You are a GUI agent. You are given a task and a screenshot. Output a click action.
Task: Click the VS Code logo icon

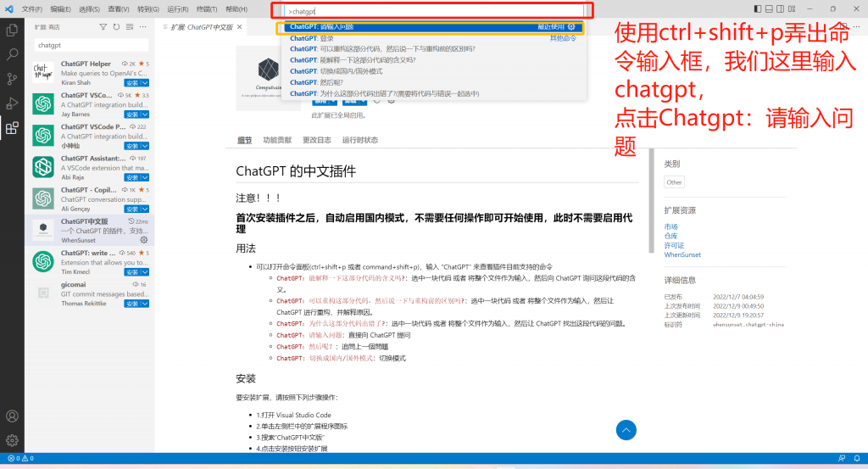[8, 8]
